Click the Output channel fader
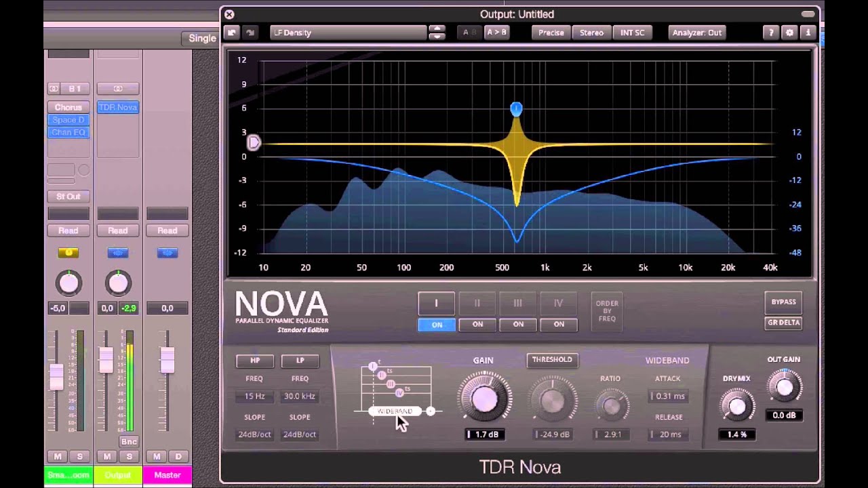This screenshot has height=488, width=868. (x=106, y=360)
